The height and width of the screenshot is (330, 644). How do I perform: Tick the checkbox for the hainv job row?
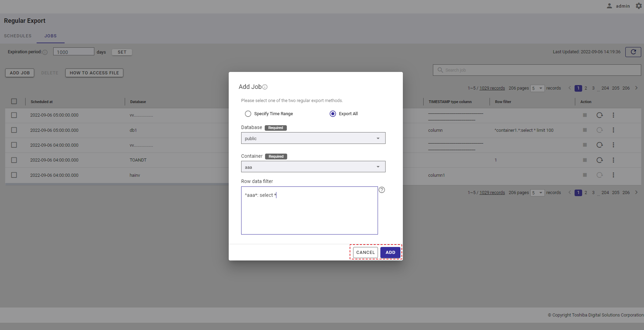[14, 175]
